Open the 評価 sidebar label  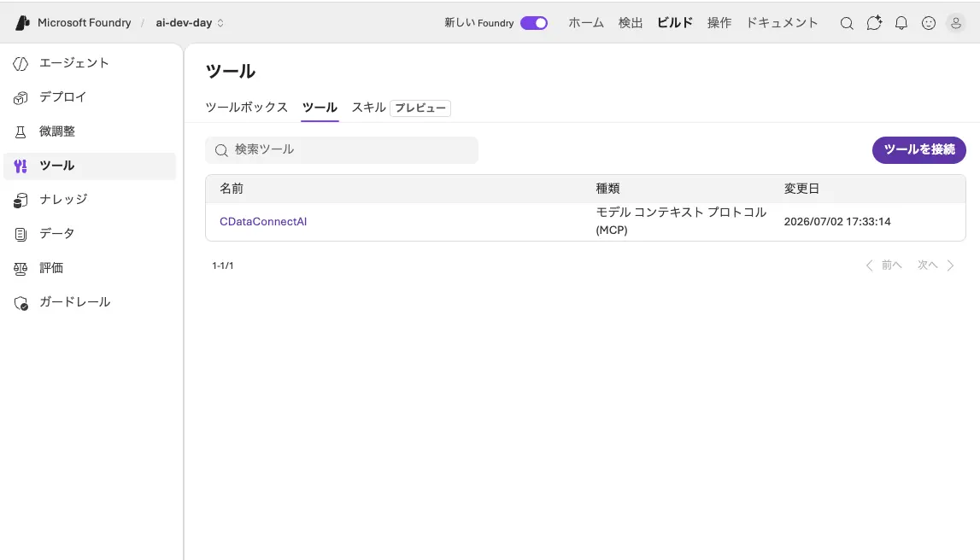(51, 268)
